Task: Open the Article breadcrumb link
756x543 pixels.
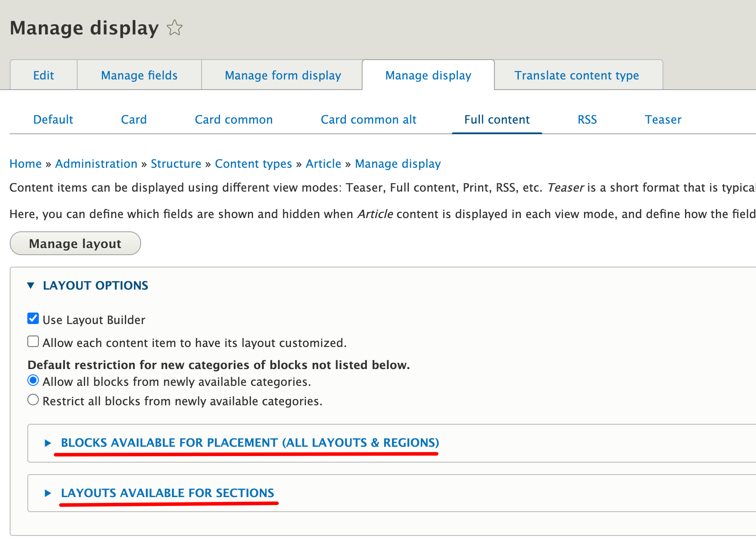Action: tap(323, 163)
